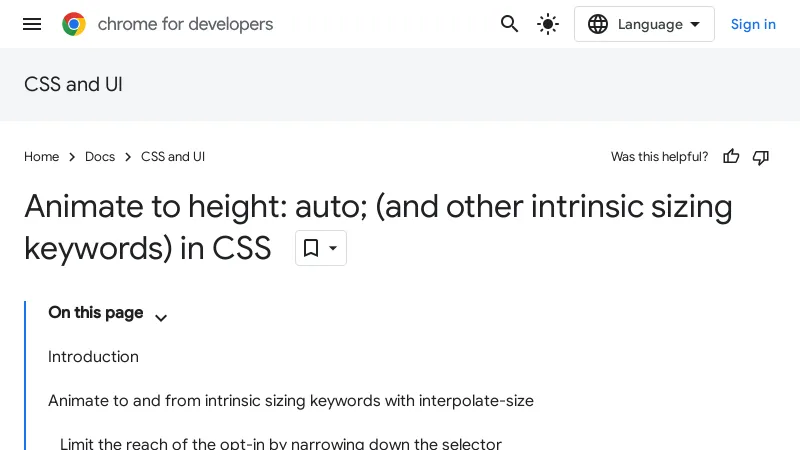Jump to Animate to and from intrinsic sizing section
The image size is (800, 450).
pos(290,401)
